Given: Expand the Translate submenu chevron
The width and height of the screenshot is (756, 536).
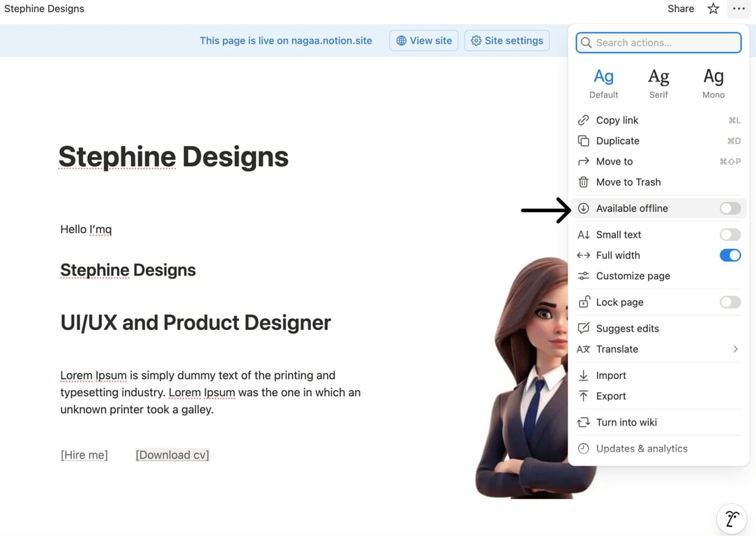Looking at the screenshot, I should 735,349.
